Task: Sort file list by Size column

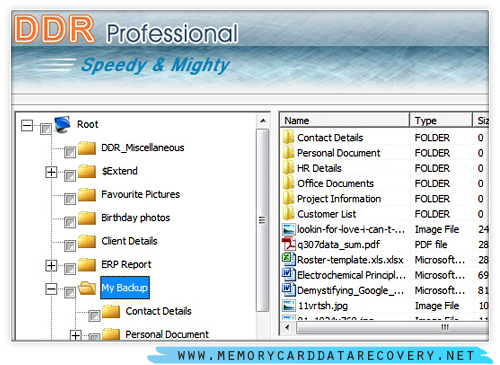Action: 481,120
